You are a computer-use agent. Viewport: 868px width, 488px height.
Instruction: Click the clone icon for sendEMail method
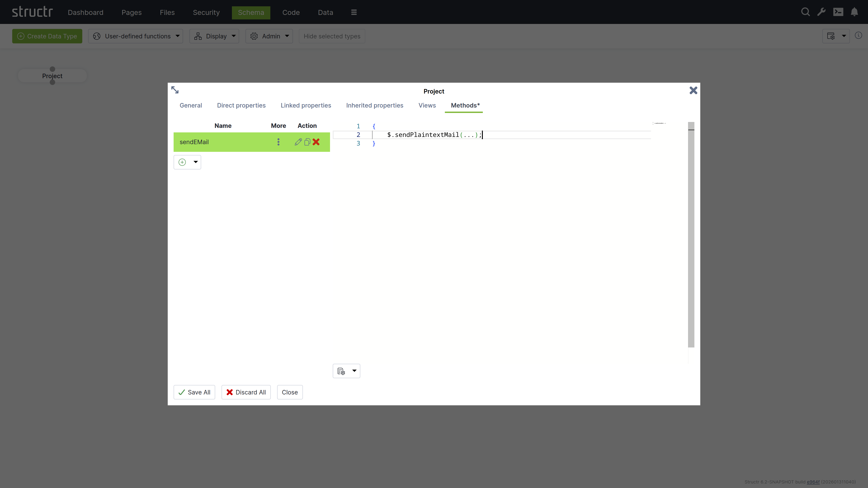[307, 142]
